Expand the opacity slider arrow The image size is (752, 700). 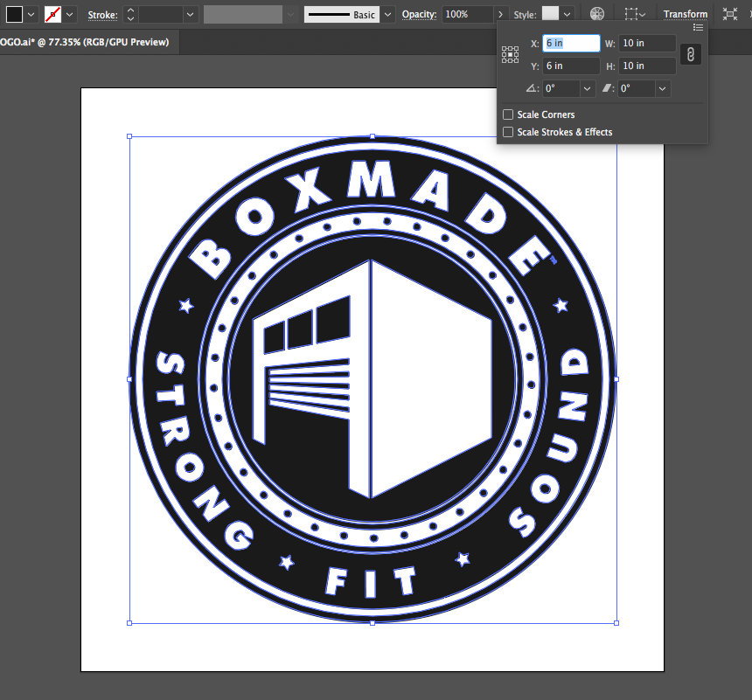coord(500,14)
